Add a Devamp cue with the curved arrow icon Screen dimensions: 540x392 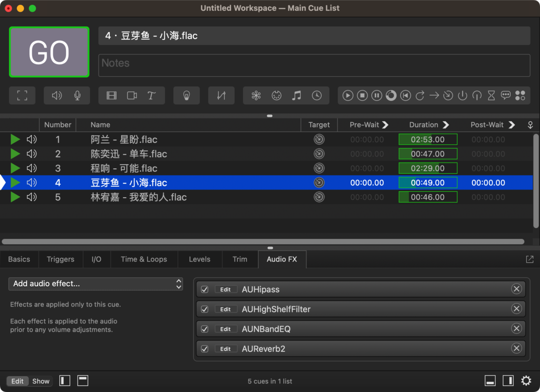click(x=420, y=95)
